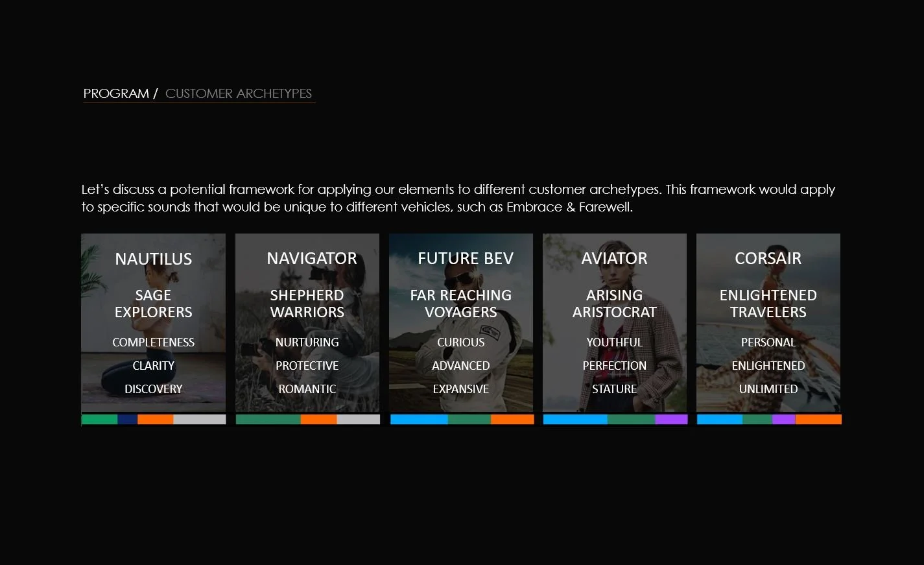Click the framework description paragraph text
The width and height of the screenshot is (924, 565).
458,198
